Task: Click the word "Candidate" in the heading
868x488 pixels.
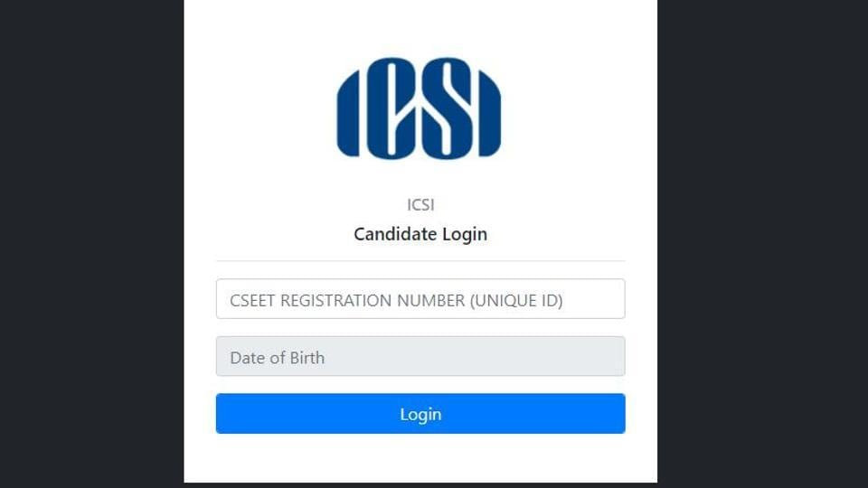Action: pyautogui.click(x=396, y=234)
